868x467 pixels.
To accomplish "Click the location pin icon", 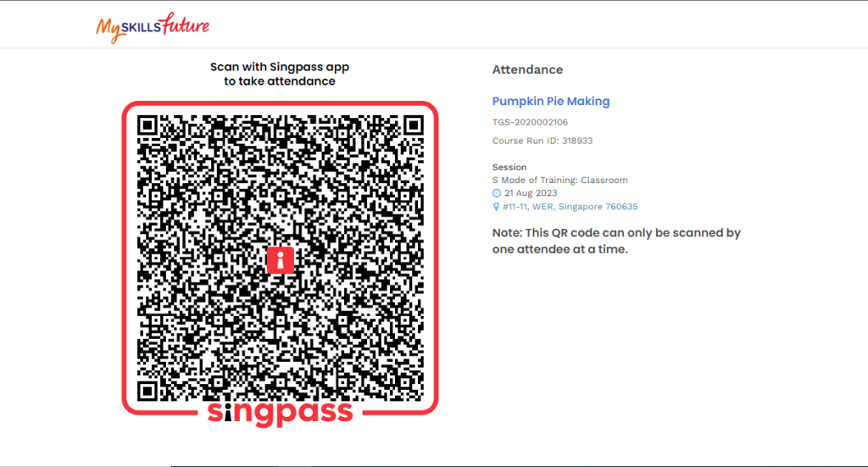I will pyautogui.click(x=496, y=207).
